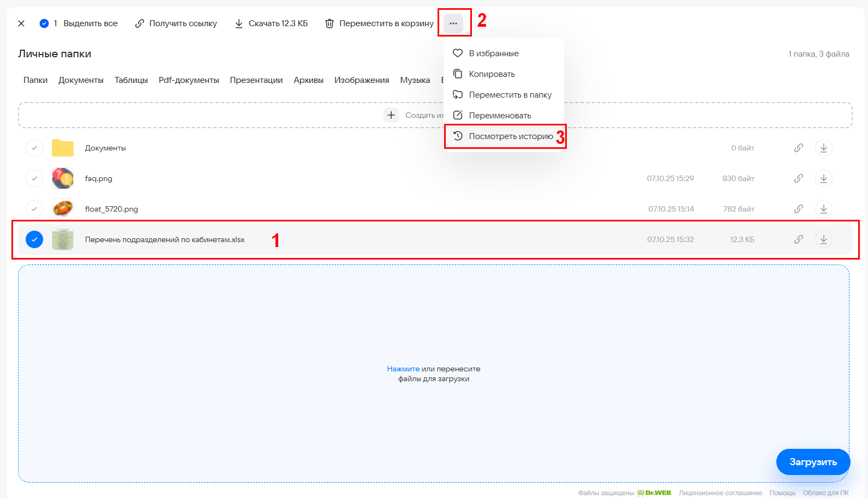This screenshot has height=499, width=868.
Task: Click the download icon for faq.png
Action: (x=823, y=178)
